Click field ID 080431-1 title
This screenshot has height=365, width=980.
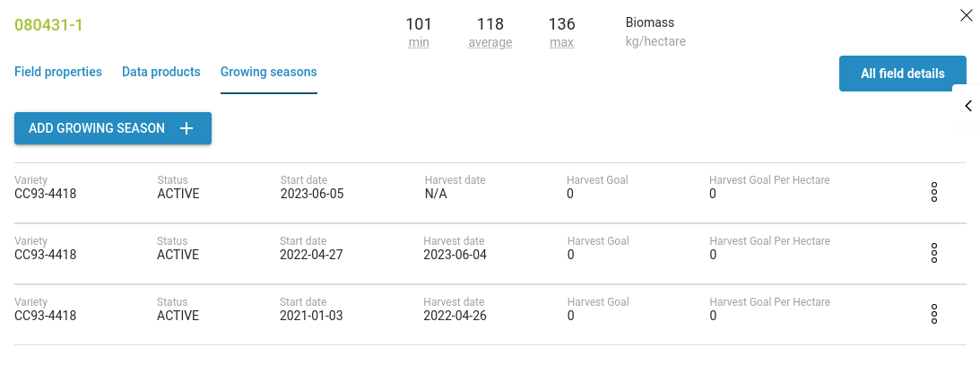click(x=48, y=24)
